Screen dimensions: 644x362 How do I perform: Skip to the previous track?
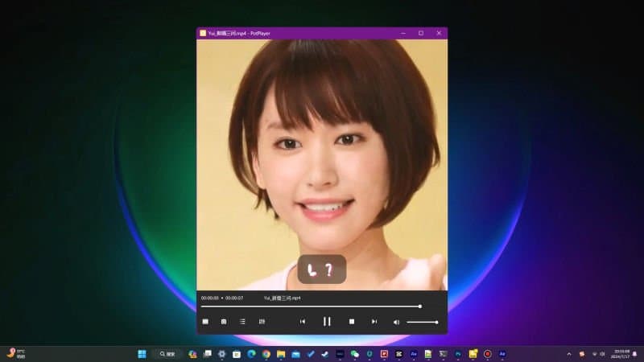pyautogui.click(x=303, y=322)
